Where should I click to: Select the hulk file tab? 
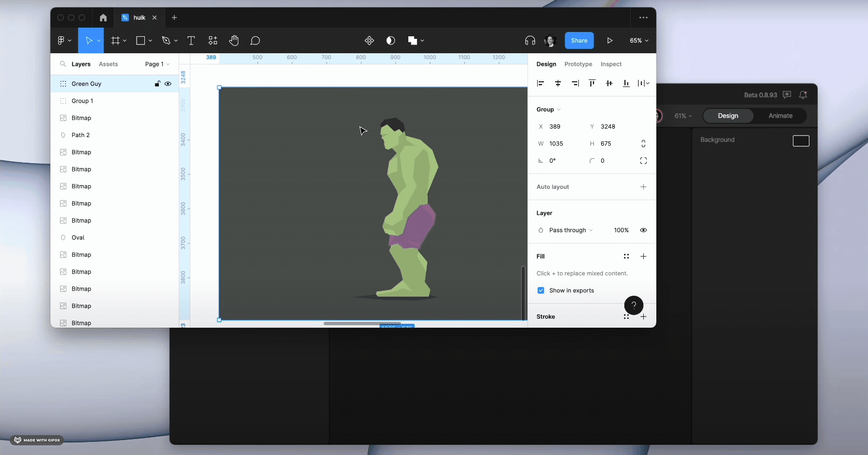point(139,17)
